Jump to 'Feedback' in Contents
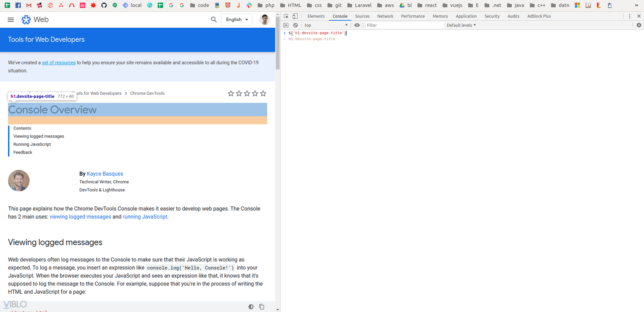The image size is (644, 312). [x=23, y=152]
